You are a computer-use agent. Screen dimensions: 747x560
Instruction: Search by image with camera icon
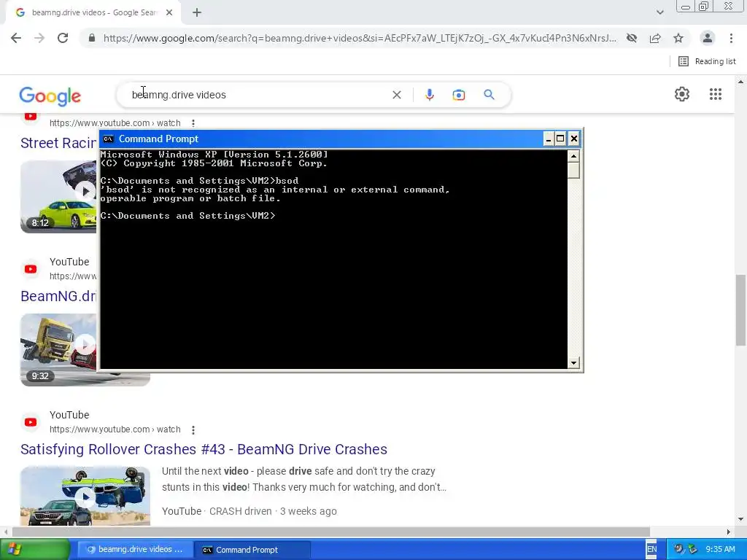pyautogui.click(x=458, y=95)
